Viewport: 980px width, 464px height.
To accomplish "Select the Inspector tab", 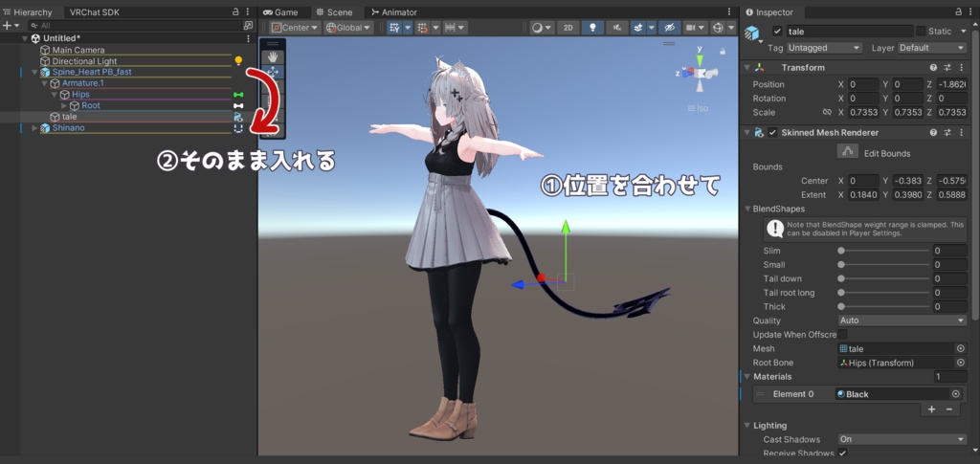I will [x=769, y=11].
